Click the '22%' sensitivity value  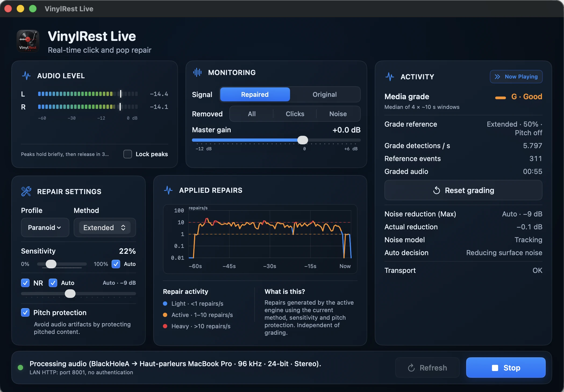127,251
